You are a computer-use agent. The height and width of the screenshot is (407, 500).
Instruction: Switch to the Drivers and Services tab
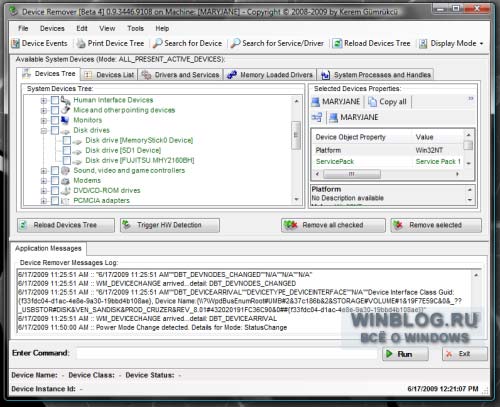click(x=181, y=75)
